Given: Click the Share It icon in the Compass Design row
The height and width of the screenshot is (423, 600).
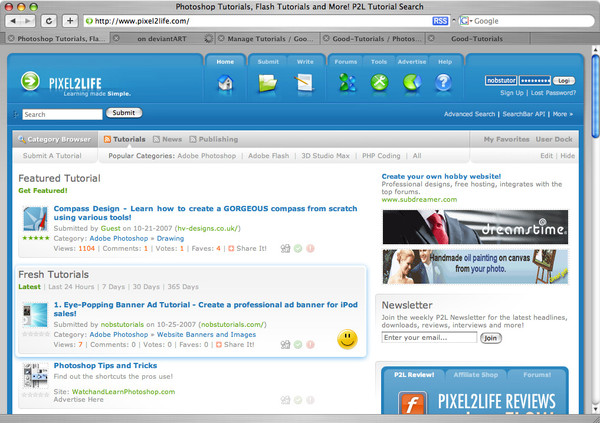Looking at the screenshot, I should click(x=231, y=248).
